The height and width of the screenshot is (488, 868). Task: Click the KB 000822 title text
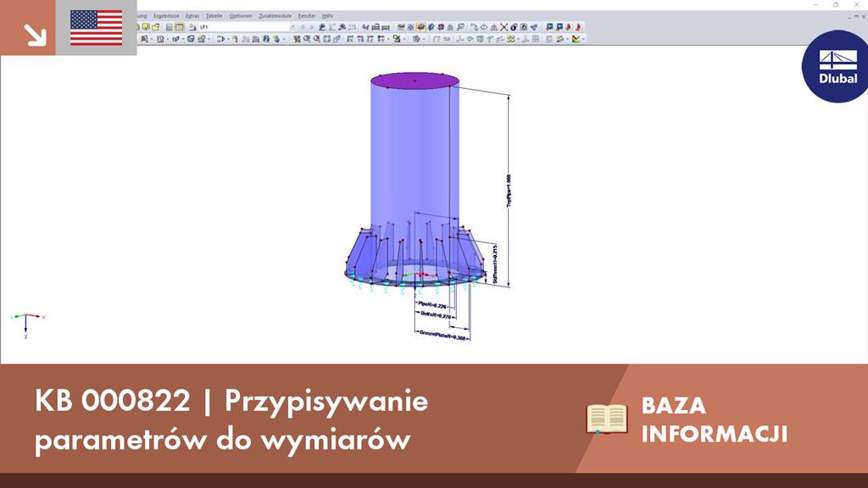click(x=231, y=419)
